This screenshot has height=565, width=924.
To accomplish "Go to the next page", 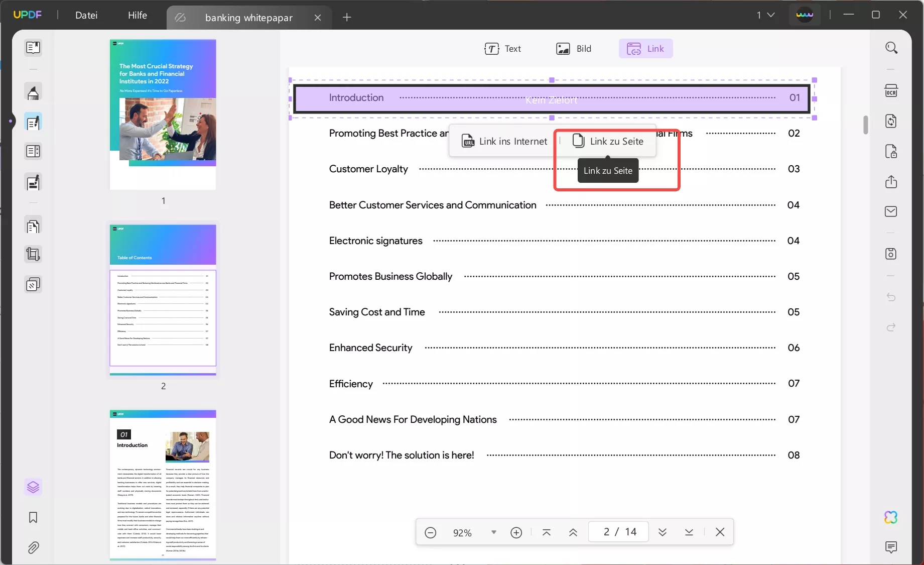I will point(663,532).
